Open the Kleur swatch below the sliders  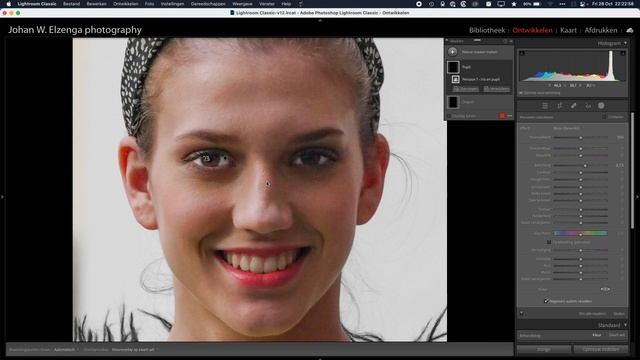605,289
